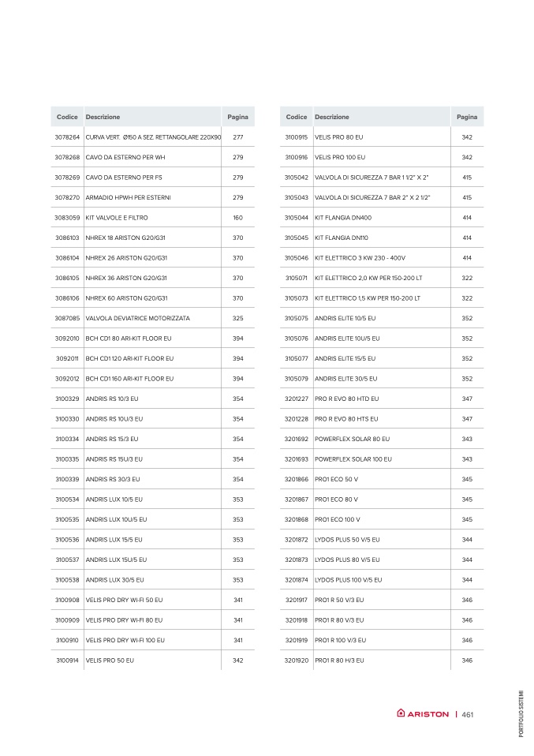Click the right table Pagina header
The image size is (534, 756).
467,117
